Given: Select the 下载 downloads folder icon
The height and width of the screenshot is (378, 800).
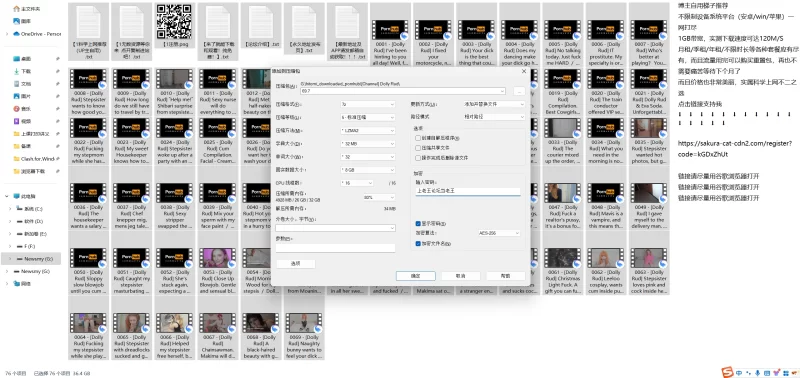Looking at the screenshot, I should point(16,71).
